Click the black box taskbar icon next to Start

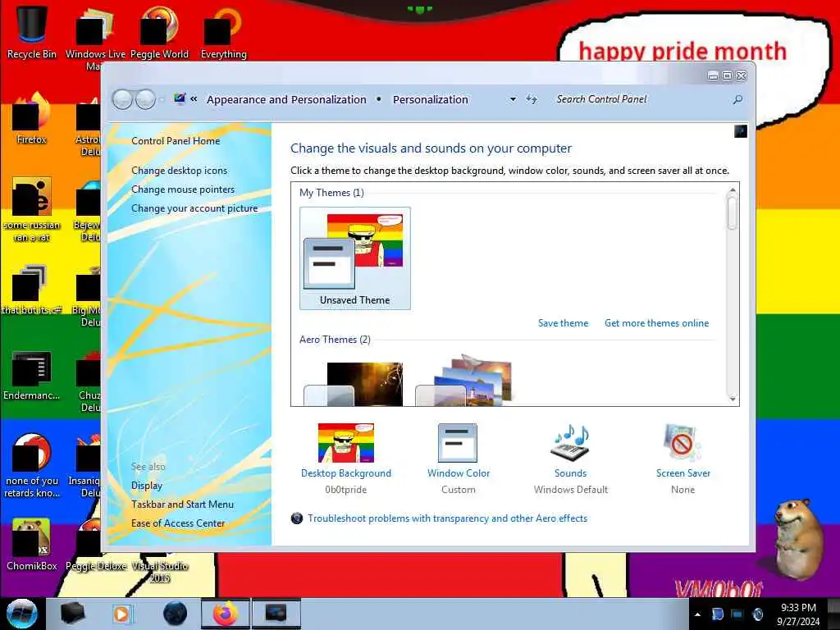pos(72,614)
